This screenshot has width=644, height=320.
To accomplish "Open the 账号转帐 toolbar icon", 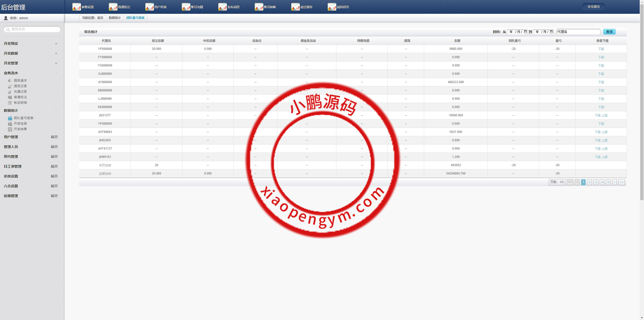I will pyautogui.click(x=259, y=7).
